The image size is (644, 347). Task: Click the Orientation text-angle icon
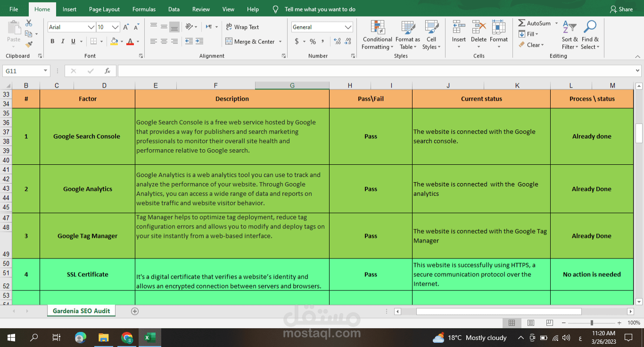[189, 27]
